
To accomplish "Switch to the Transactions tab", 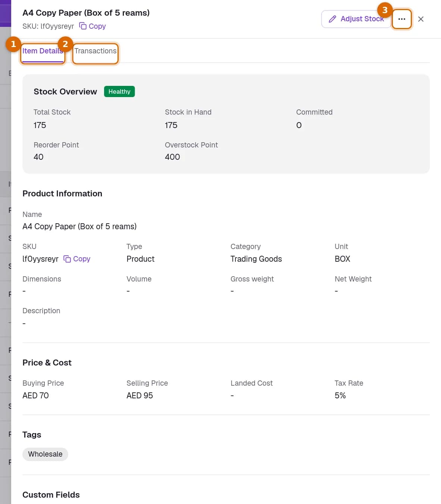I will [96, 51].
